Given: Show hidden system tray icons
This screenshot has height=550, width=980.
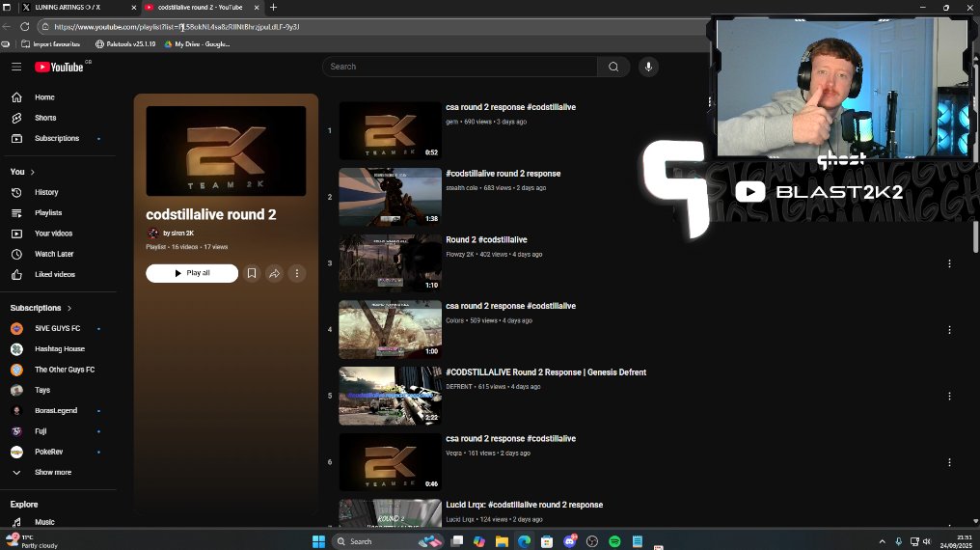Looking at the screenshot, I should tap(882, 541).
